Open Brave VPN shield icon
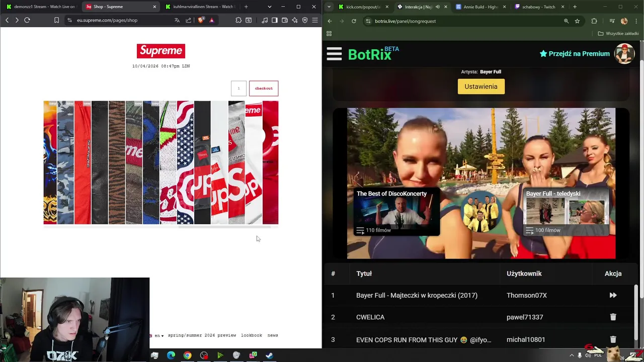This screenshot has height=362, width=644. pyautogui.click(x=305, y=20)
